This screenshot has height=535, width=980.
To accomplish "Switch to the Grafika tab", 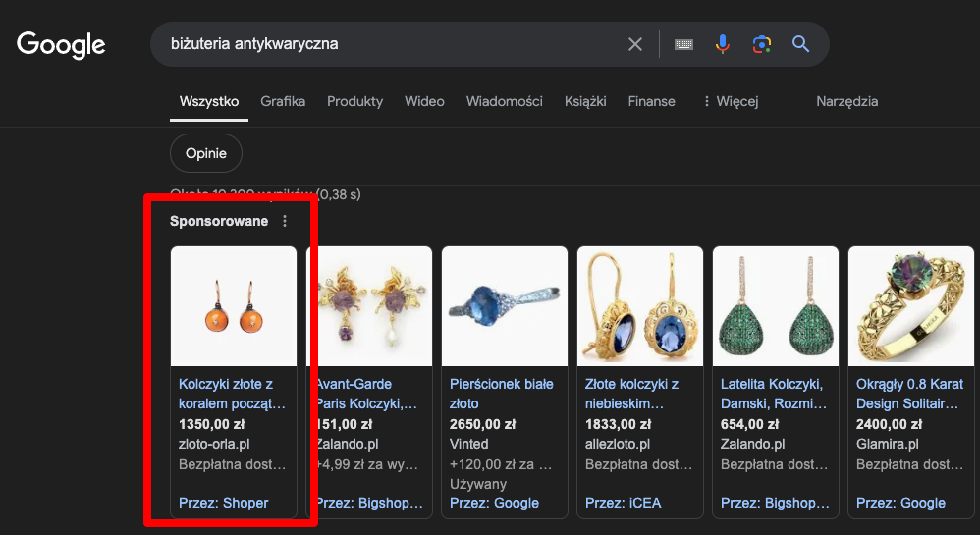I will click(283, 101).
